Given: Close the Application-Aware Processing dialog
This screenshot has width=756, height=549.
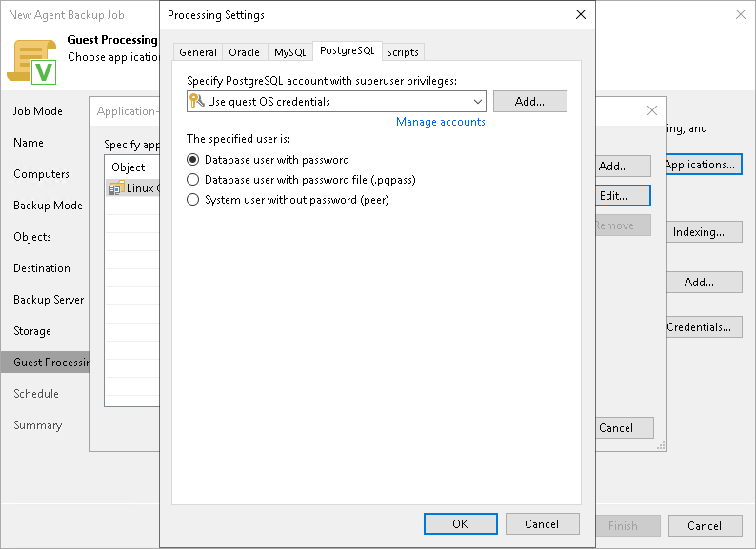Looking at the screenshot, I should tap(652, 110).
